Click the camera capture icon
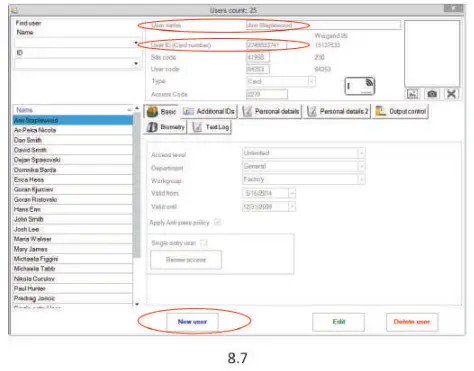474x371 pixels. 432,94
